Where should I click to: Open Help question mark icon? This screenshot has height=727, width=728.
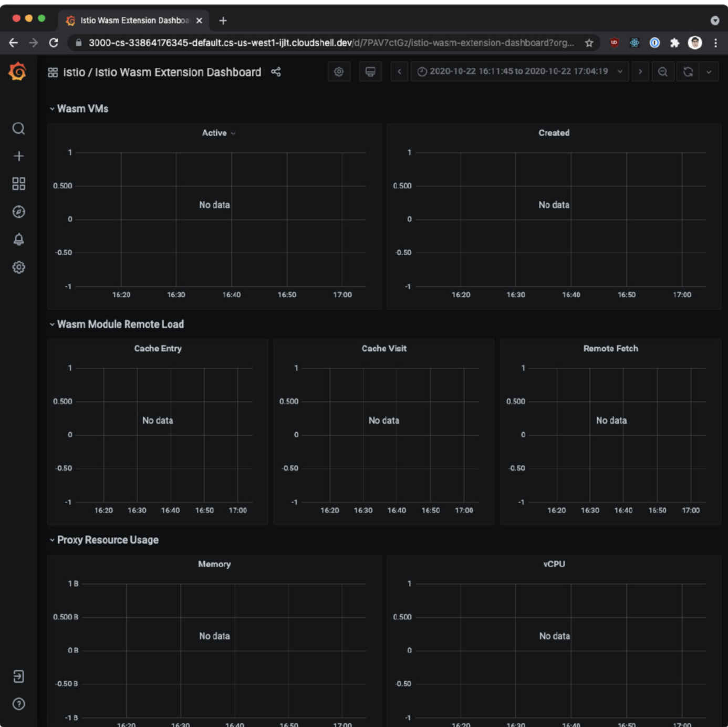pos(18,704)
